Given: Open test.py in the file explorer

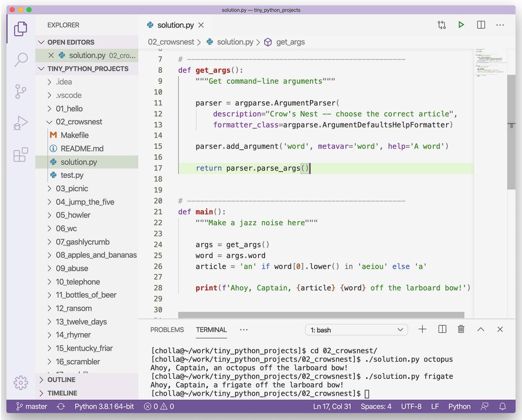Looking at the screenshot, I should point(72,175).
